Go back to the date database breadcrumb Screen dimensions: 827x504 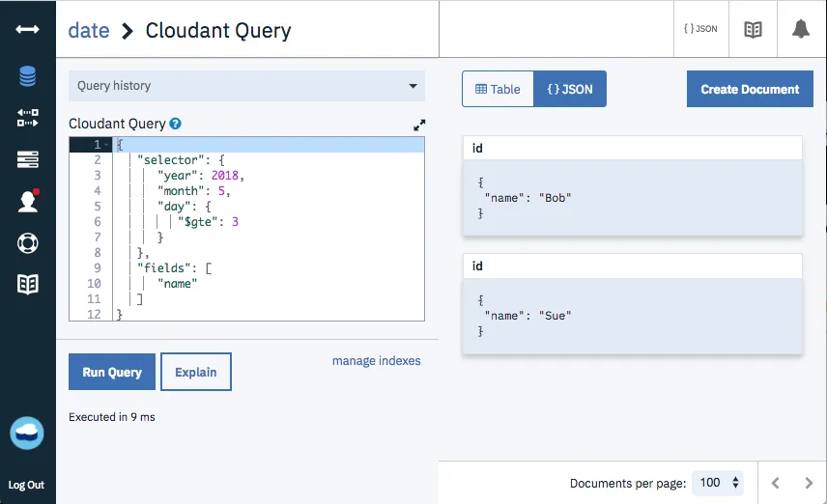(89, 31)
